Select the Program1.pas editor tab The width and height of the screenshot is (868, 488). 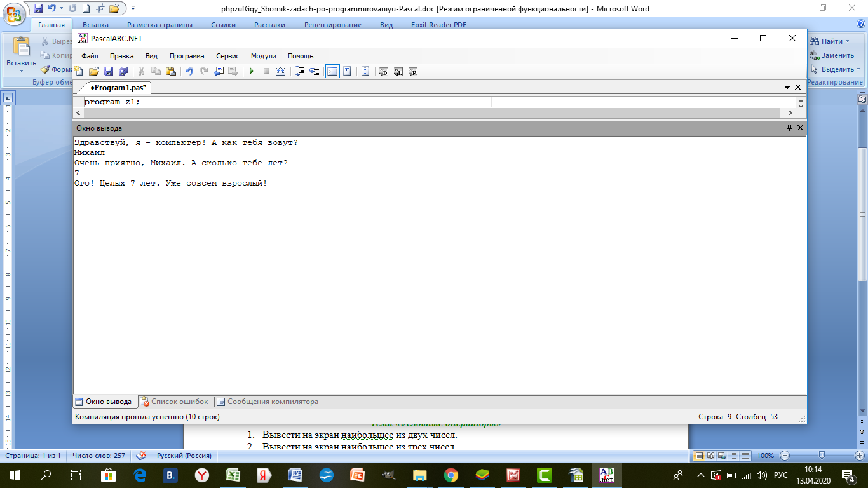(118, 88)
